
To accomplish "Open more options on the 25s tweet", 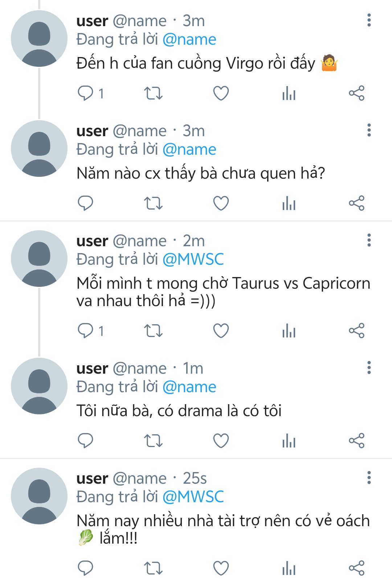I will pos(369,478).
